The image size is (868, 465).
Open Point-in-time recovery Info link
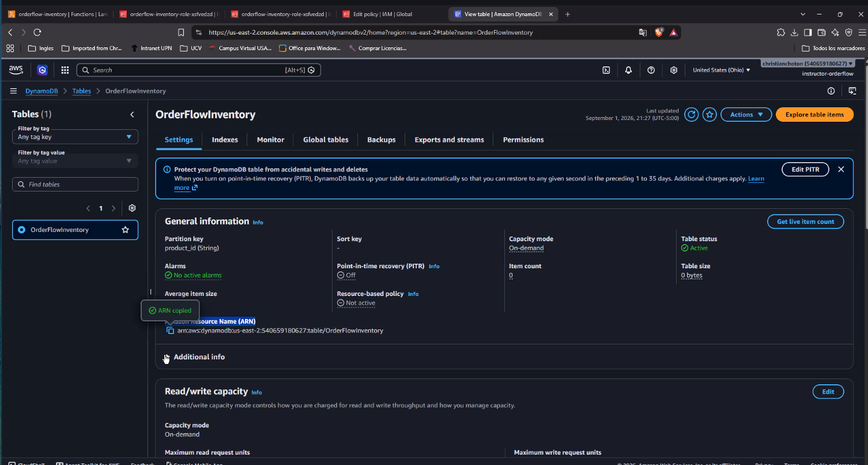434,267
